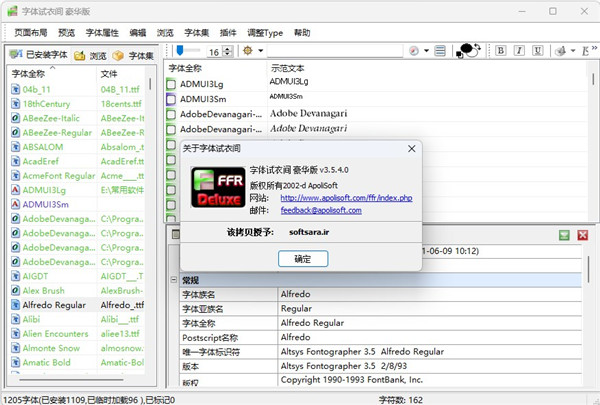This screenshot has height=405, width=600.
Task: Check the box for ADMUI3Sm preview row
Action: 171,99
